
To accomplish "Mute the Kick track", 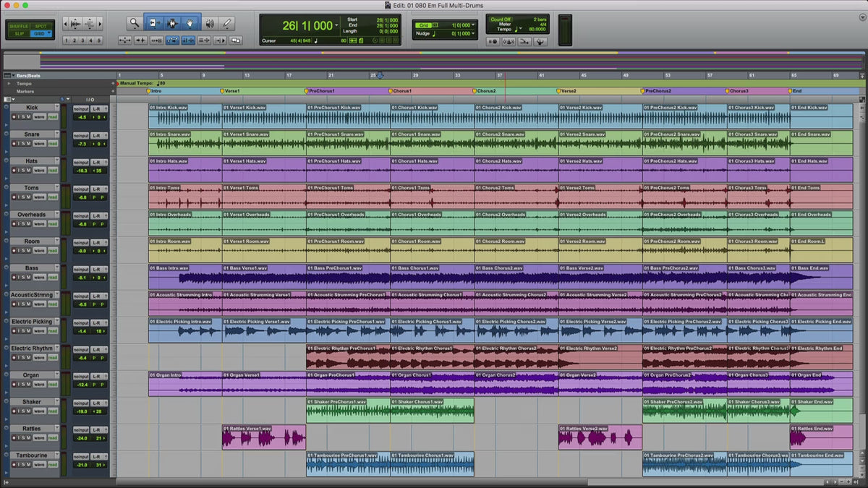I will click(29, 117).
